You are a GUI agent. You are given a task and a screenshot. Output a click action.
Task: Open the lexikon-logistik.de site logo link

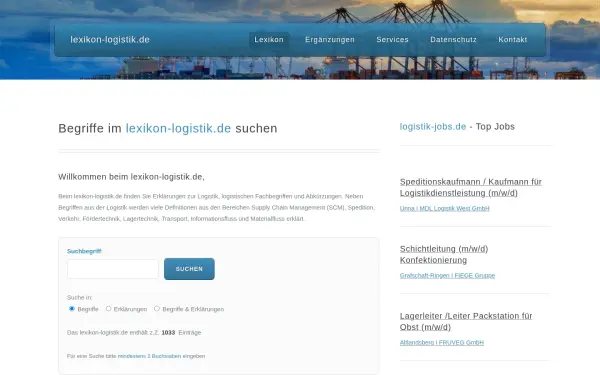pos(110,40)
